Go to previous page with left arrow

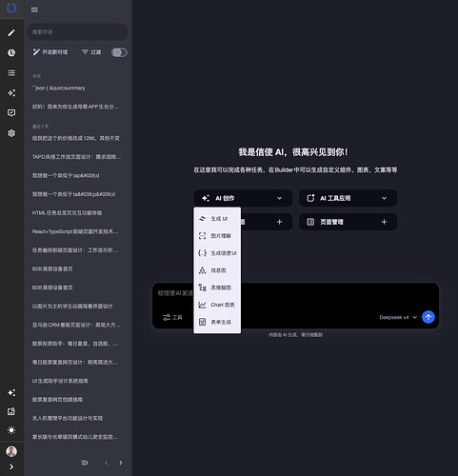click(x=107, y=463)
